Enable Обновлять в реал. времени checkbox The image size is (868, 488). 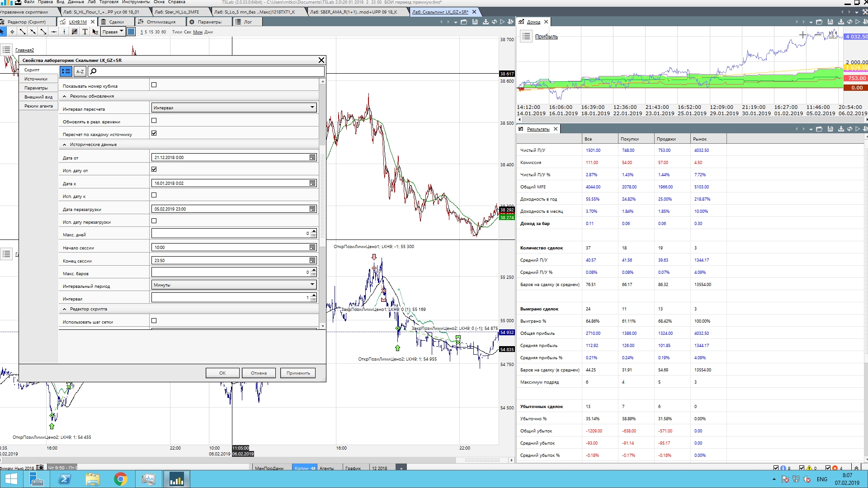pyautogui.click(x=154, y=121)
